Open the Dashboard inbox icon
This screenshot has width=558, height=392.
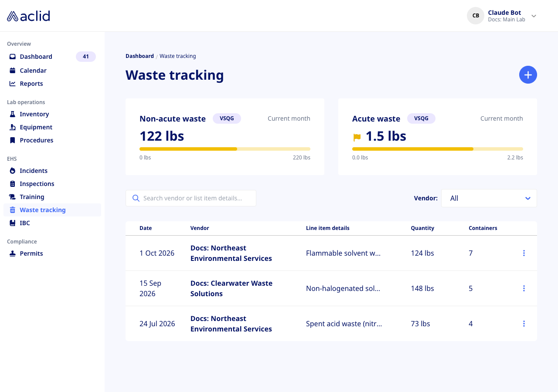pyautogui.click(x=13, y=57)
